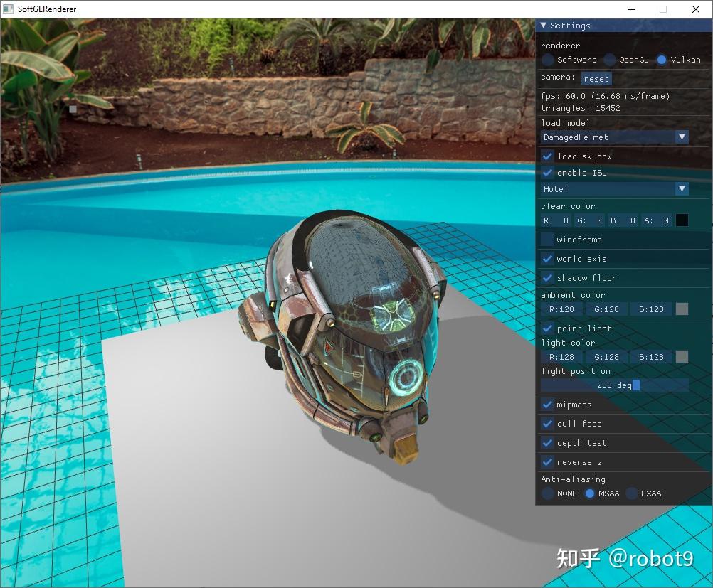Image resolution: width=713 pixels, height=588 pixels.
Task: Disable cull face
Action: tap(546, 424)
